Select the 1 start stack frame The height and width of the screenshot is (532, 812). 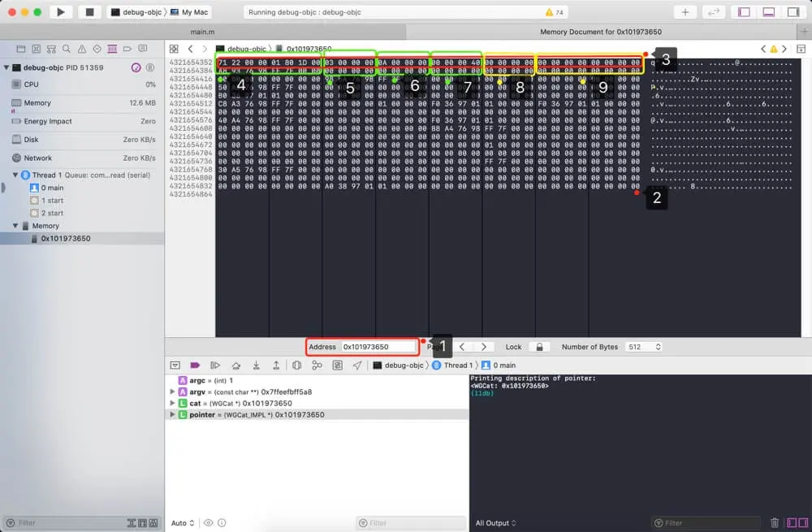83,201
